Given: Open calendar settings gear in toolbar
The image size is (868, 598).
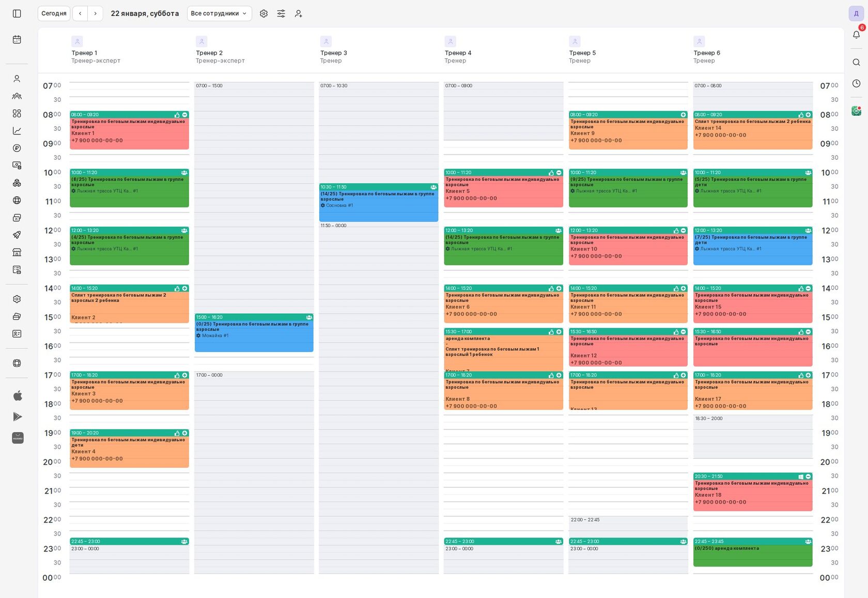Looking at the screenshot, I should coord(263,13).
